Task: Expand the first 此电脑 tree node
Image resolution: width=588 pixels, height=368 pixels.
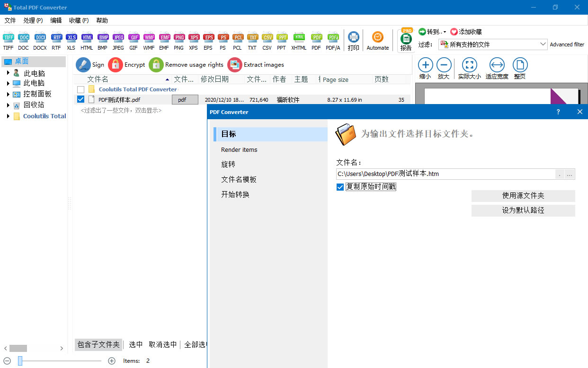Action: tap(8, 73)
